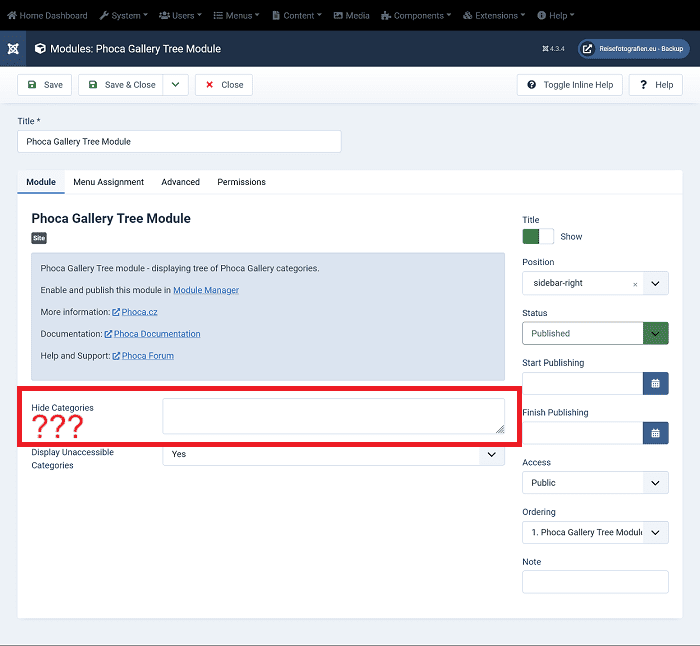Open the Display Unaccessible Categories dropdown
Viewport: 700px width, 646px height.
click(x=333, y=454)
